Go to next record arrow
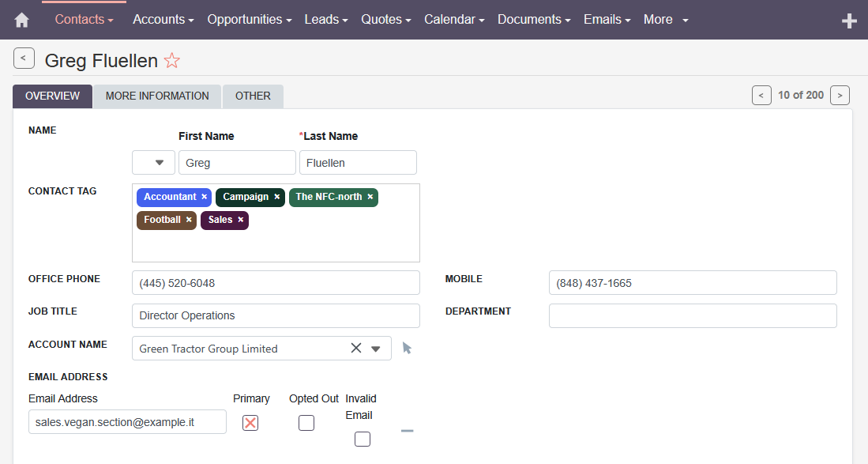This screenshot has height=464, width=868. tap(840, 95)
